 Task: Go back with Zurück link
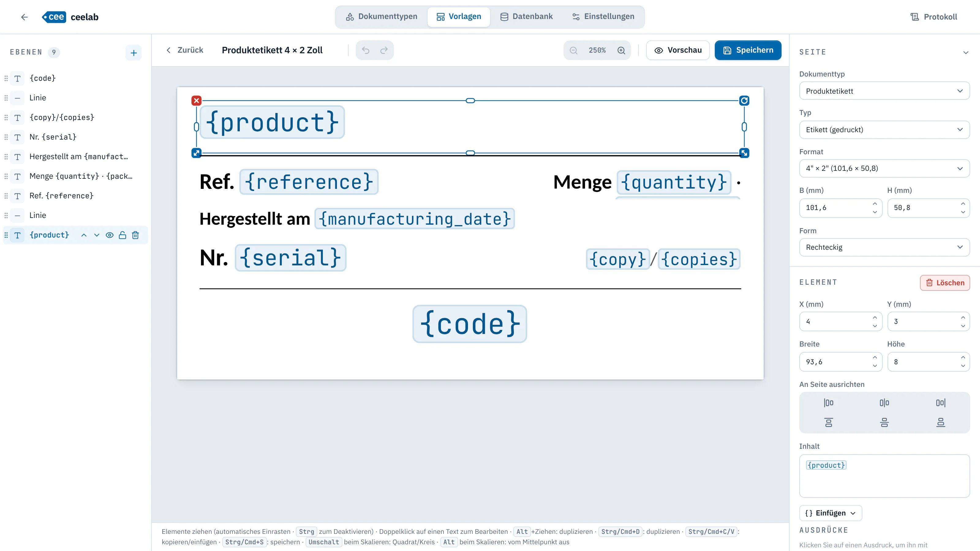coord(184,50)
